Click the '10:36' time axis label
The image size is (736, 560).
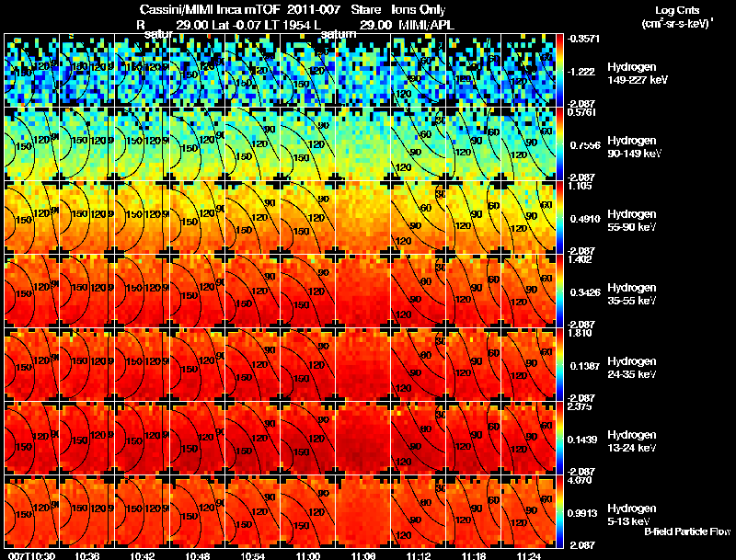(86, 555)
